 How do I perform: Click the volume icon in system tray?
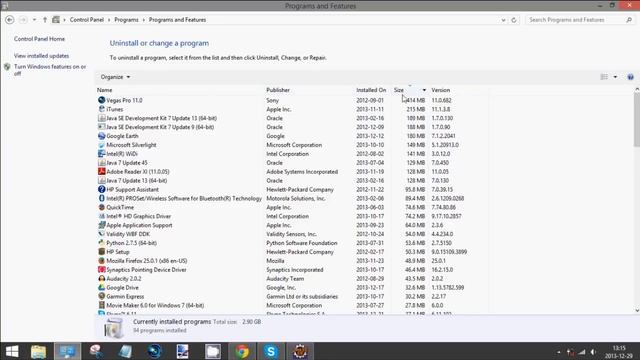pos(593,352)
